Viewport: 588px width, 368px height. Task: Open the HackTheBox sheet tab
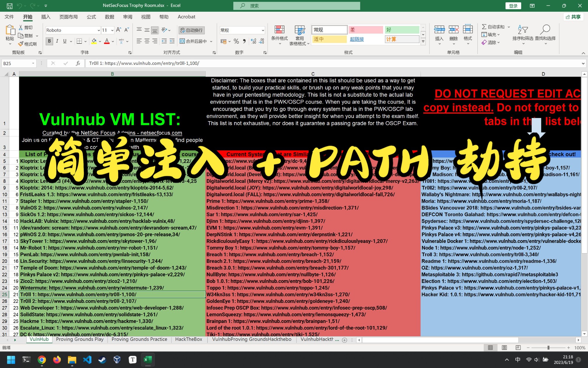188,339
